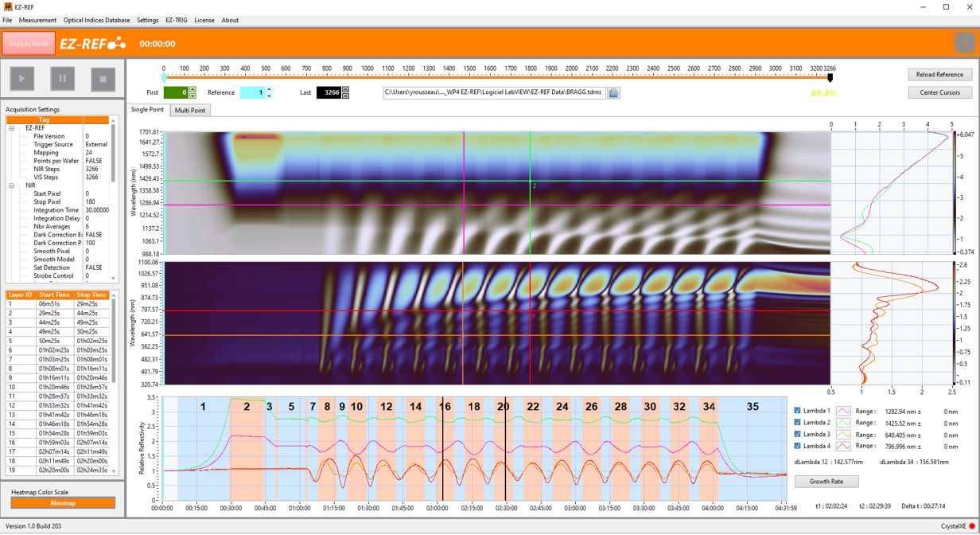Uncheck the Lambda 2 checkbox
This screenshot has width=980, height=535.
798,423
